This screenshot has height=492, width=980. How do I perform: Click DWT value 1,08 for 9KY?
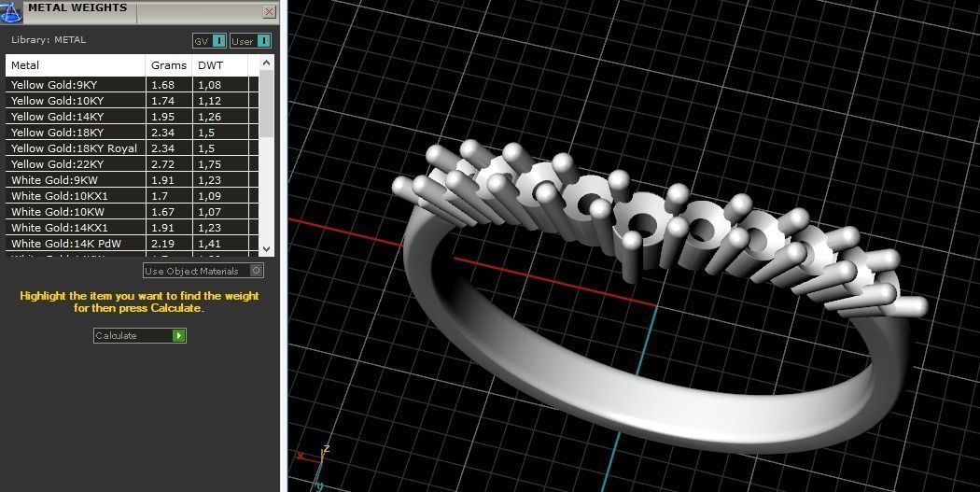coord(209,85)
